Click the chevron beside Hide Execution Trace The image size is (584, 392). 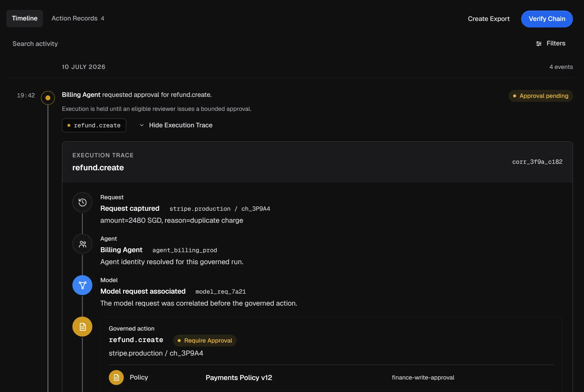tap(142, 125)
